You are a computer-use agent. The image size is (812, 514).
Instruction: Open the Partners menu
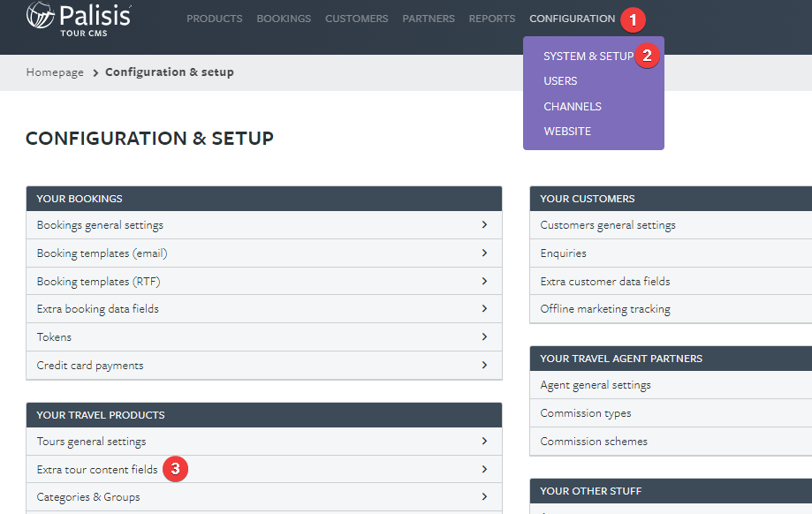click(x=429, y=19)
